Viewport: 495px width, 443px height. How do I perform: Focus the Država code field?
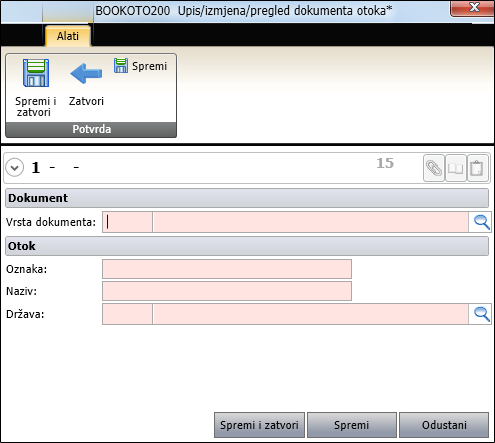click(x=127, y=314)
